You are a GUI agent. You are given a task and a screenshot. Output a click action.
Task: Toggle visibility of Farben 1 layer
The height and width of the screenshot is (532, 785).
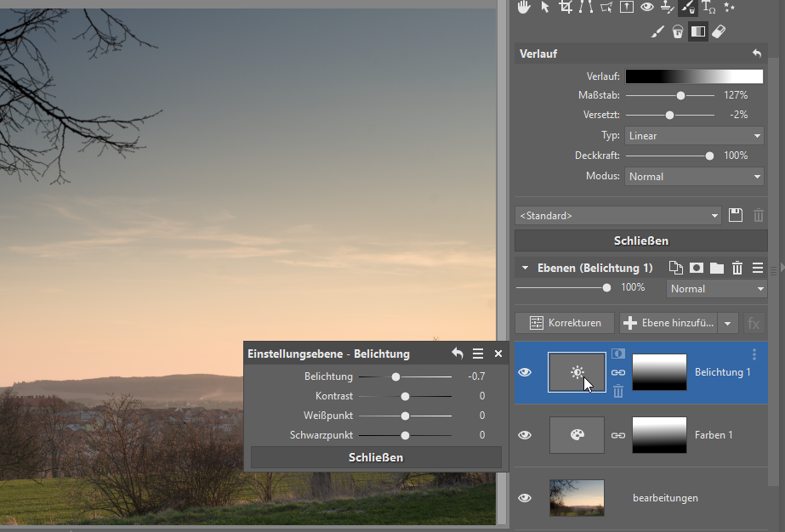(525, 435)
